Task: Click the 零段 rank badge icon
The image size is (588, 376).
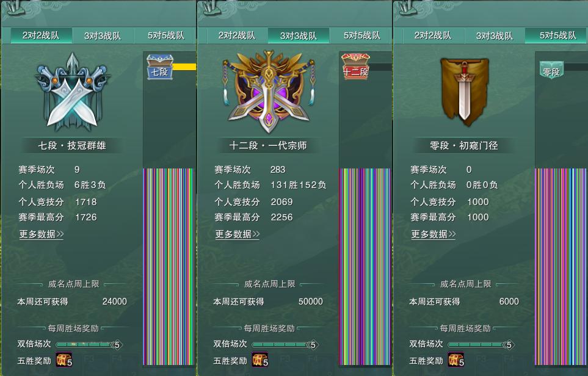Action: (x=551, y=70)
